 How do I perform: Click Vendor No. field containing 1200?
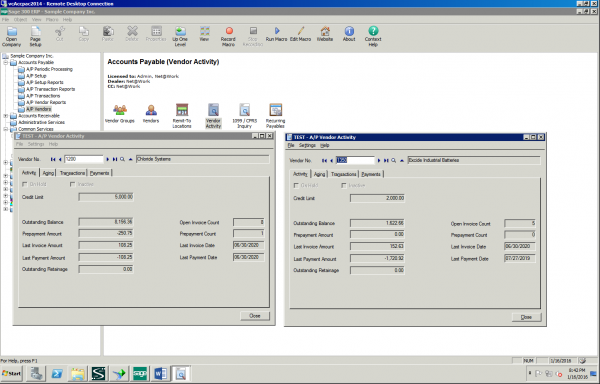coord(84,159)
